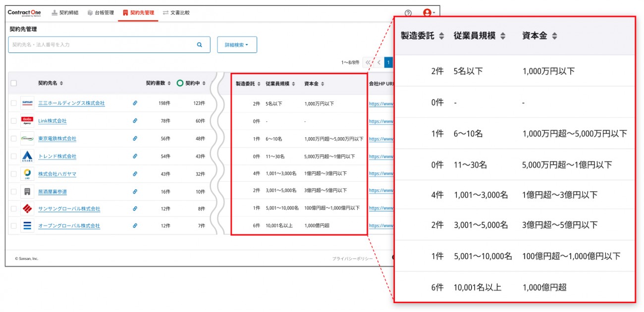Open the user account menu
The height and width of the screenshot is (312, 644).
point(429,13)
